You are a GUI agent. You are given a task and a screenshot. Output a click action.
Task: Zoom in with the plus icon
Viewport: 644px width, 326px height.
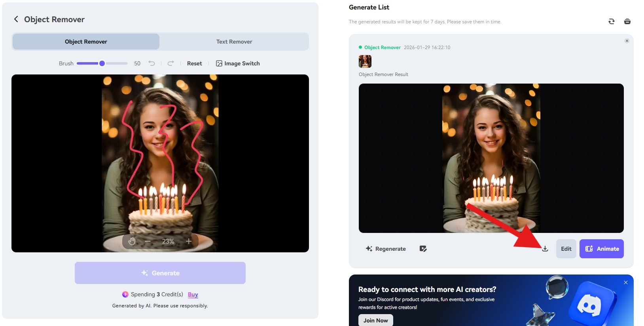tap(189, 241)
